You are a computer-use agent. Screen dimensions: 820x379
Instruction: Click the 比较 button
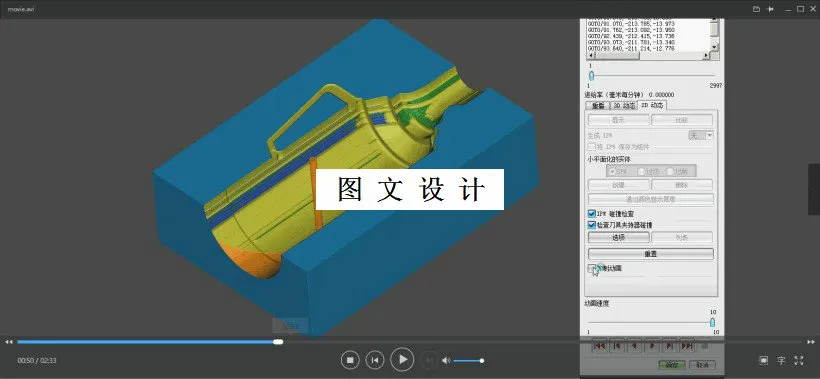coord(682,120)
